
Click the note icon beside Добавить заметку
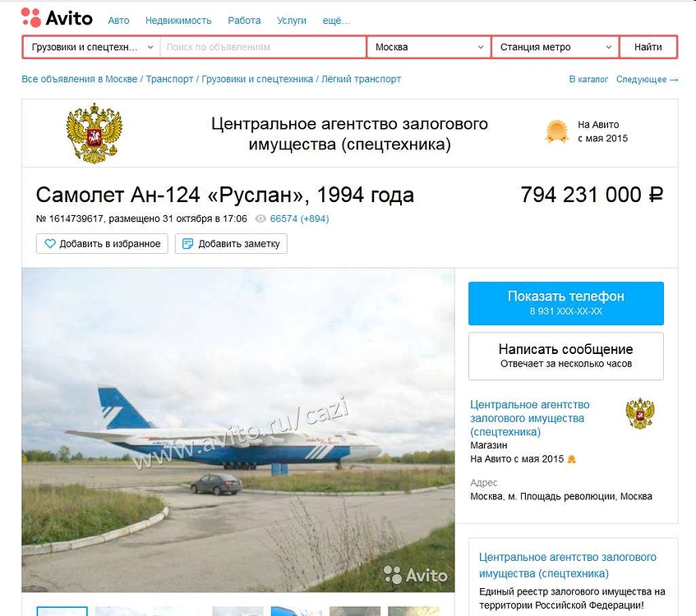pyautogui.click(x=187, y=244)
